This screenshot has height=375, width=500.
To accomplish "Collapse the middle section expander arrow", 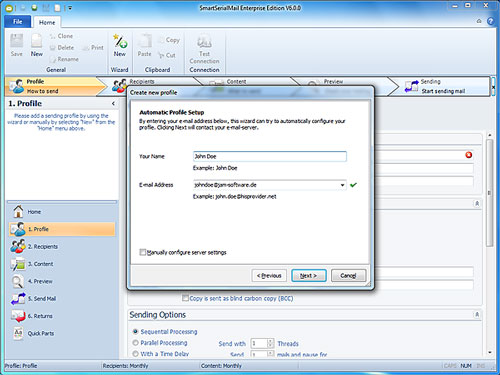I will pyautogui.click(x=477, y=203).
